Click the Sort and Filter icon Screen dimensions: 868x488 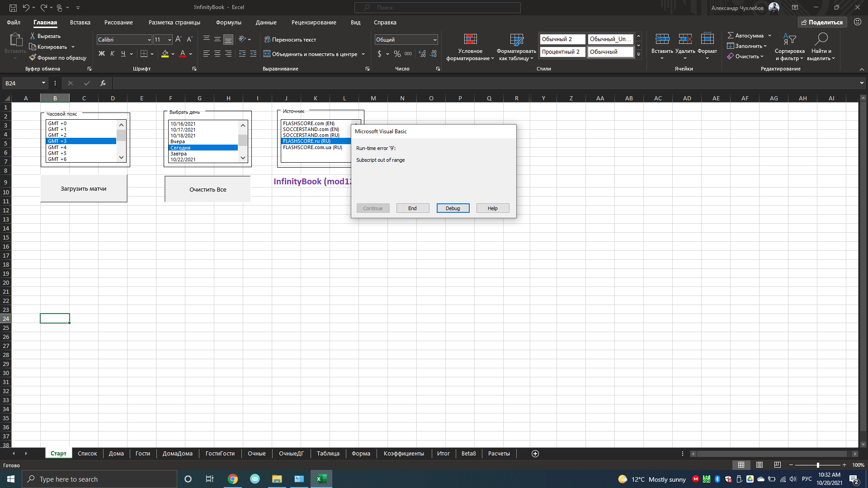click(789, 39)
